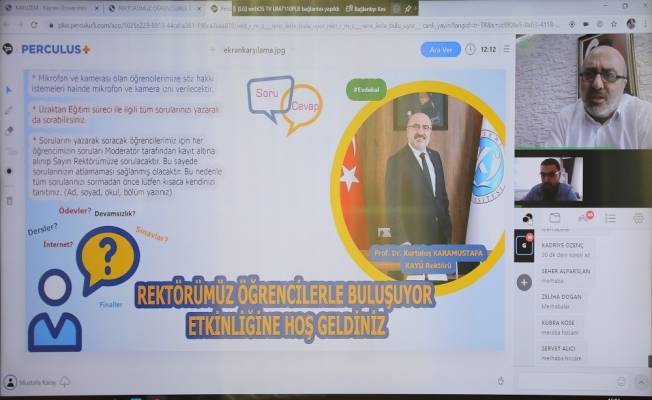Open the files folder panel icon
The width and height of the screenshot is (652, 400).
tap(555, 218)
